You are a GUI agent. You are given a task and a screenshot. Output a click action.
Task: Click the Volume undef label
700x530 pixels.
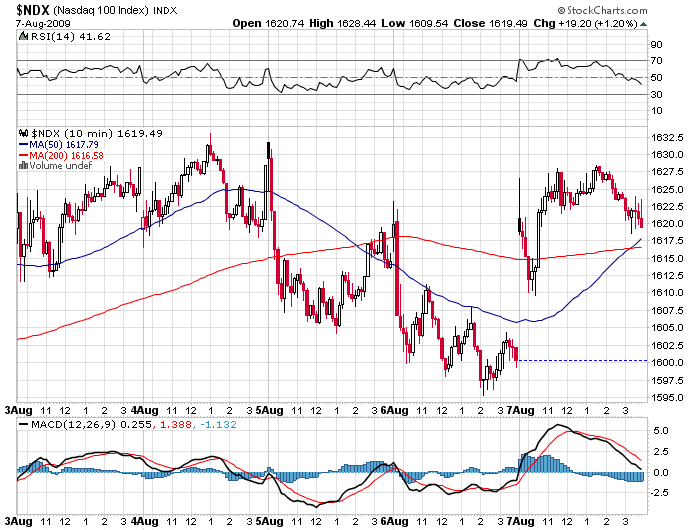(61, 166)
